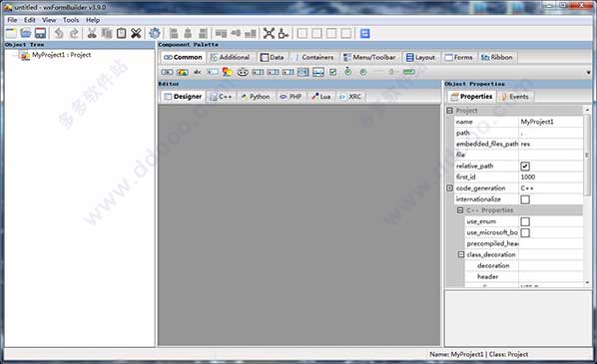597x364 pixels.
Task: Open the Edit menu
Action: point(30,20)
